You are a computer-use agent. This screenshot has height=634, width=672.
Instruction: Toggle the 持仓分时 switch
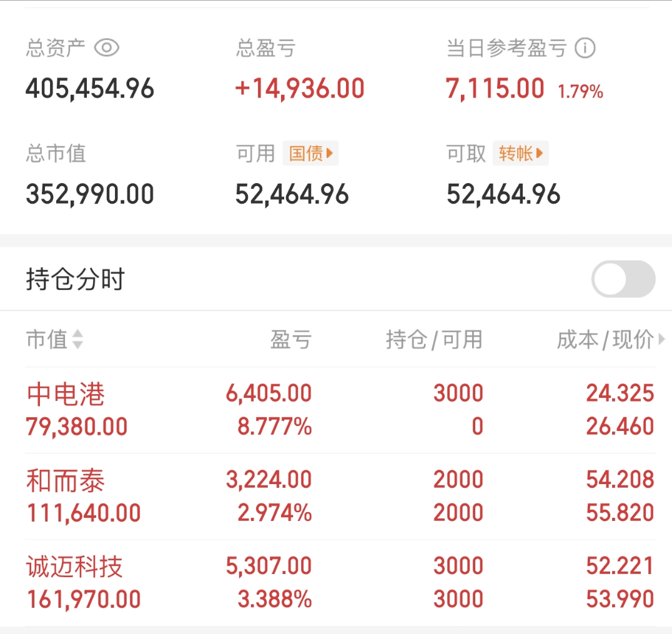pyautogui.click(x=623, y=279)
